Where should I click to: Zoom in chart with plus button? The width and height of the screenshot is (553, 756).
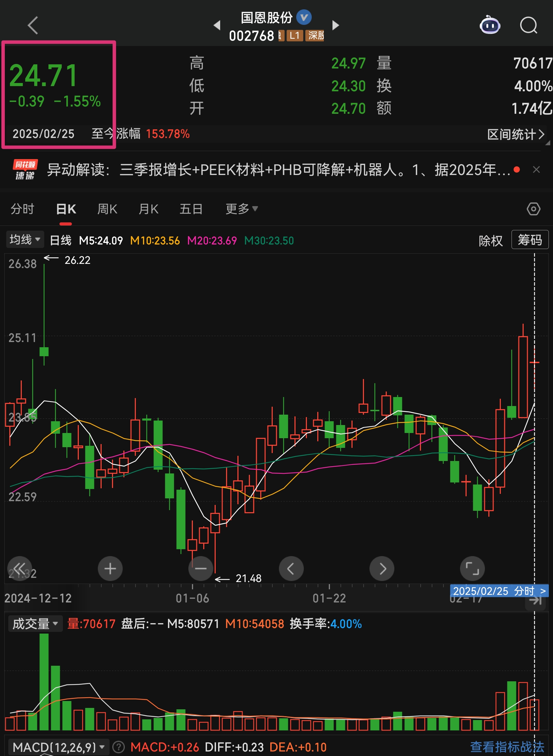coord(110,569)
